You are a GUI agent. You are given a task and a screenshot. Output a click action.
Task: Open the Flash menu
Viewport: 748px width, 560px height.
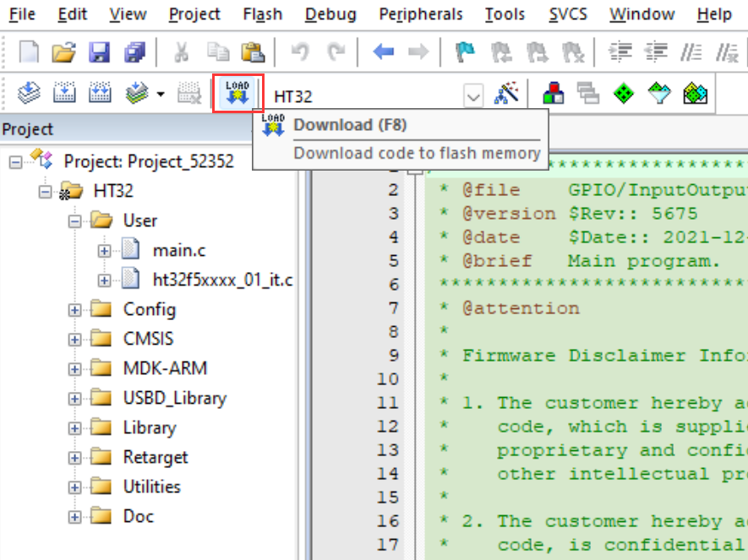262,14
